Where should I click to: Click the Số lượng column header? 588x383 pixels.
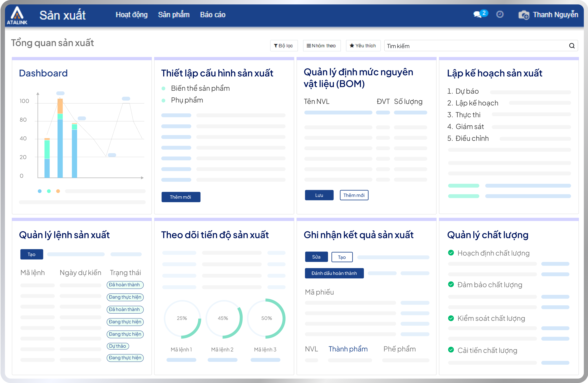pyautogui.click(x=408, y=102)
